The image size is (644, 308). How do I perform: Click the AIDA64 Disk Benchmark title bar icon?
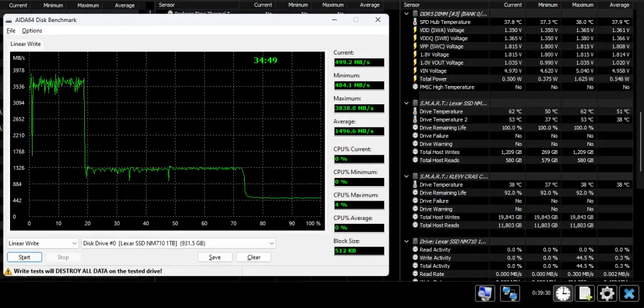click(9, 21)
